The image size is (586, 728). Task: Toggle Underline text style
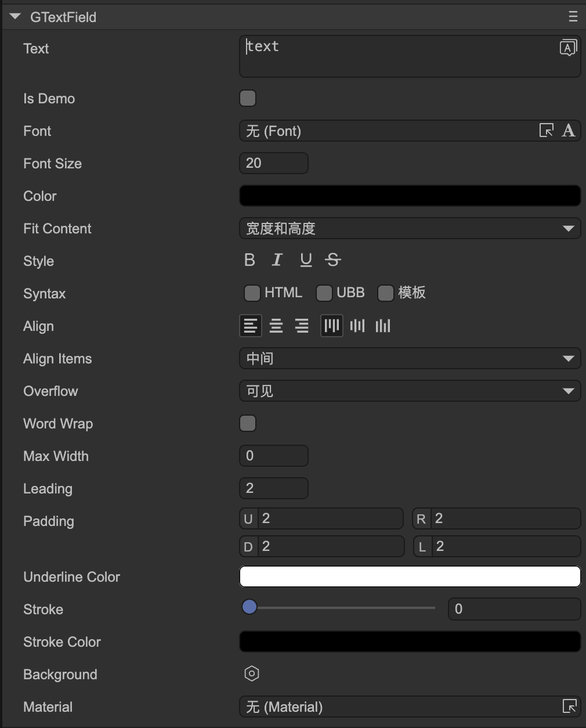pos(306,260)
